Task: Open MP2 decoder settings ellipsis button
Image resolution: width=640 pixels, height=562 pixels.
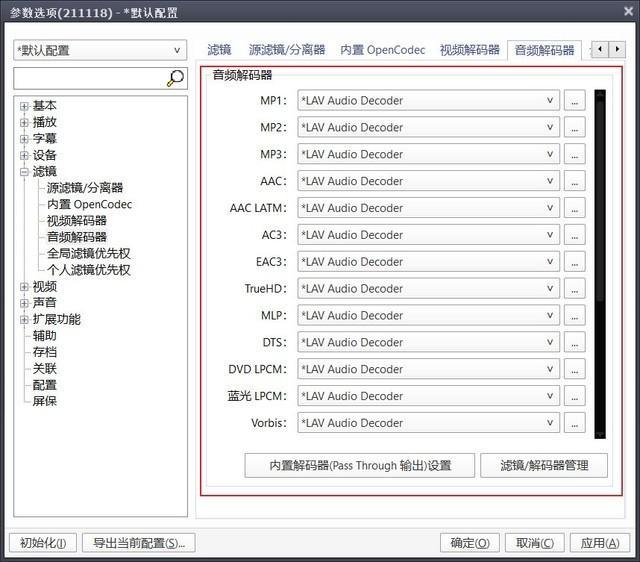Action: 574,127
